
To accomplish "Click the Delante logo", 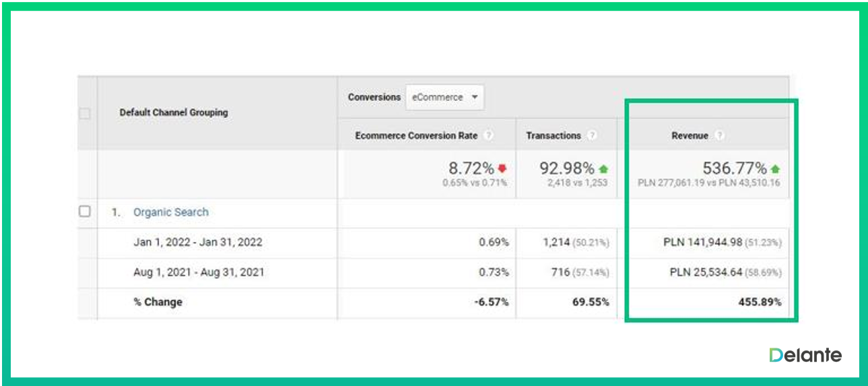I will click(805, 355).
